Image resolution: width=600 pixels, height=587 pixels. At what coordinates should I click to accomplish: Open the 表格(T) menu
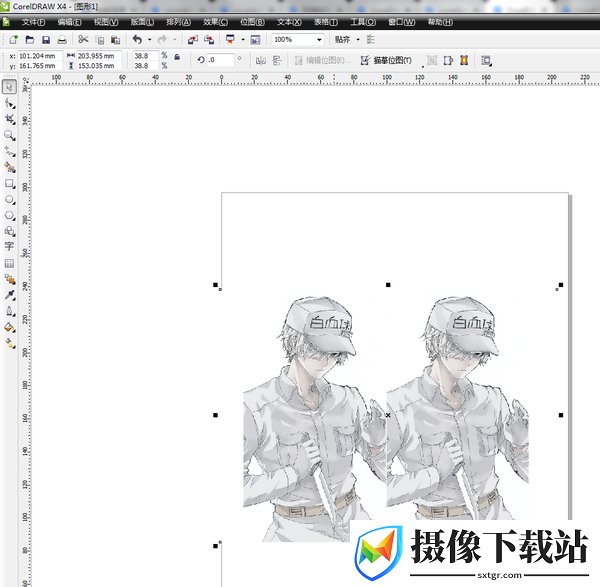(326, 22)
